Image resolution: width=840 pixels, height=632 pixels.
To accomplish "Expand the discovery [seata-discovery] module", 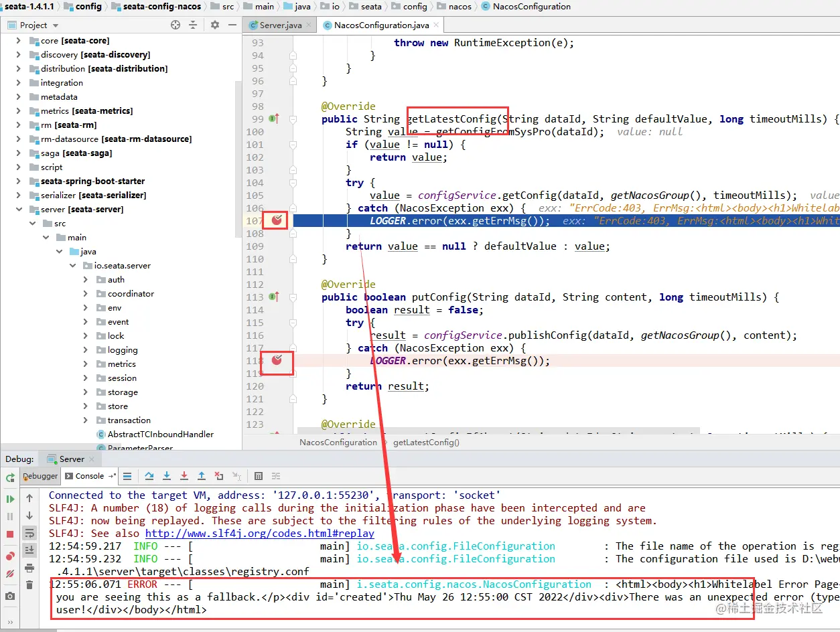I will click(19, 55).
